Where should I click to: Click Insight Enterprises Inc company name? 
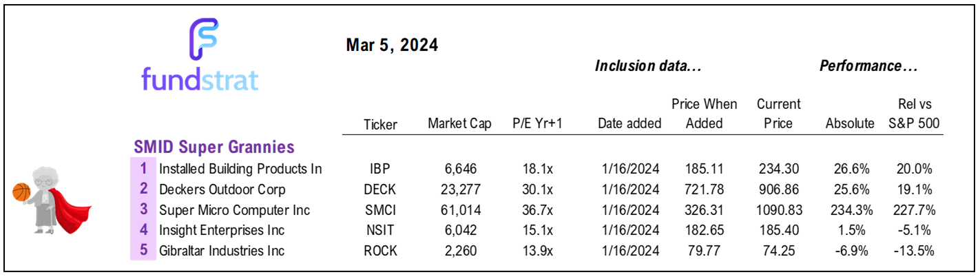[222, 230]
